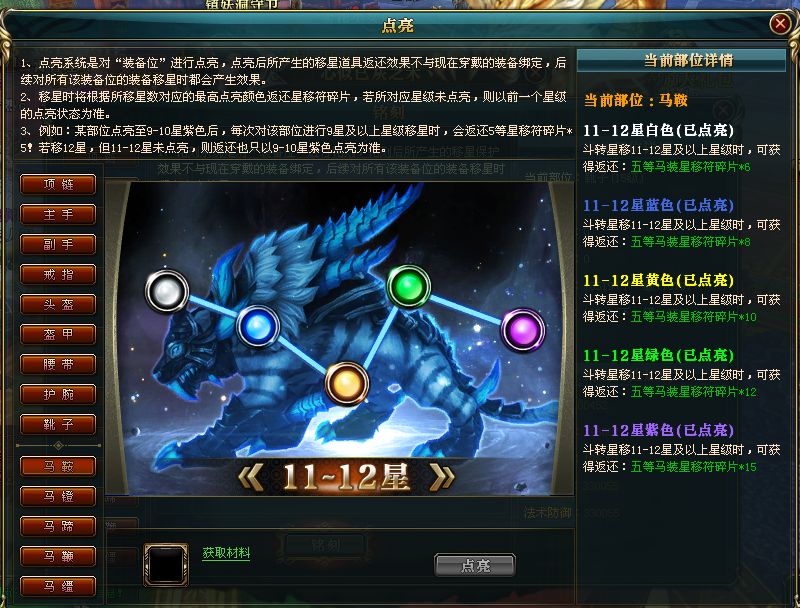
Task: Select the blue star orb node
Action: pos(258,326)
